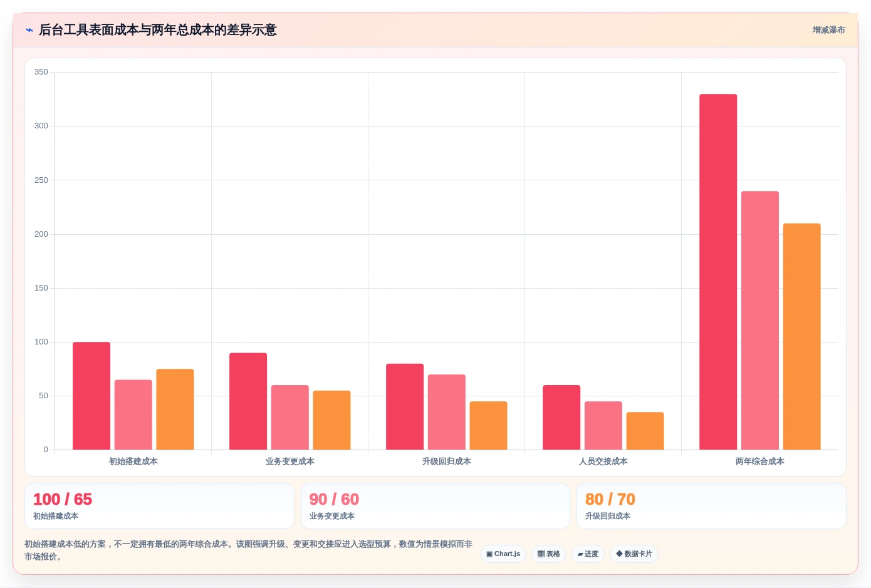The height and width of the screenshot is (588, 871).
Task: Click the 50 y-axis tick label
Action: (43, 396)
